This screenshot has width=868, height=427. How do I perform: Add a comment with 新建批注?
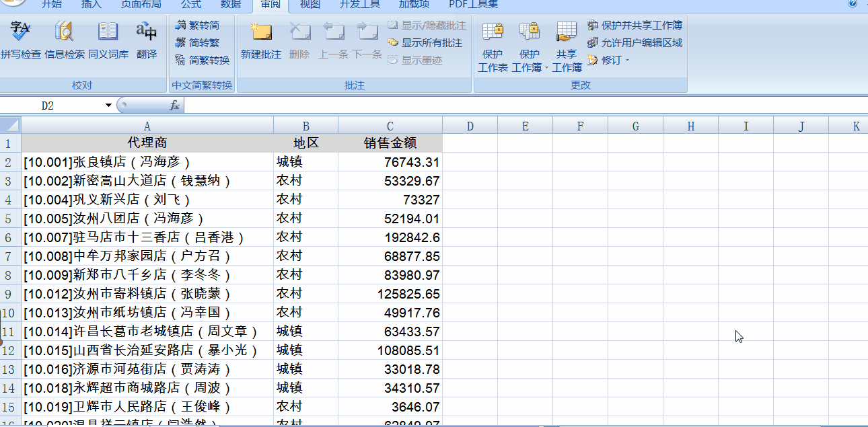(x=261, y=40)
